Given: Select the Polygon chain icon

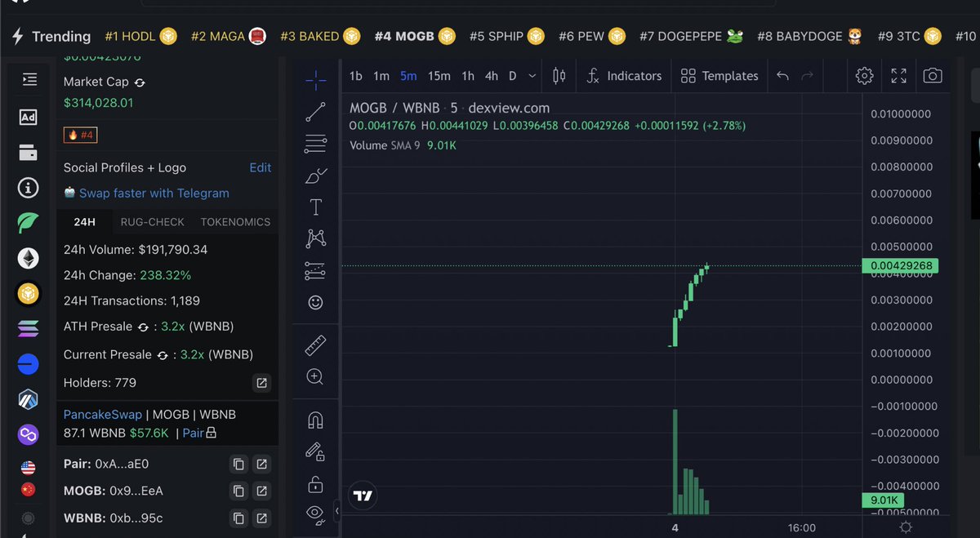Looking at the screenshot, I should [28, 434].
